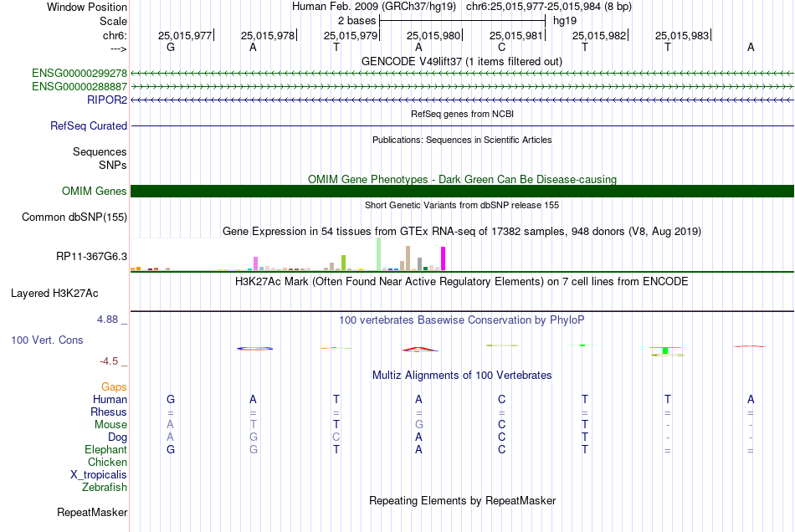The height and width of the screenshot is (532, 795).
Task: Click the X_tropicalis species label
Action: (x=99, y=475)
